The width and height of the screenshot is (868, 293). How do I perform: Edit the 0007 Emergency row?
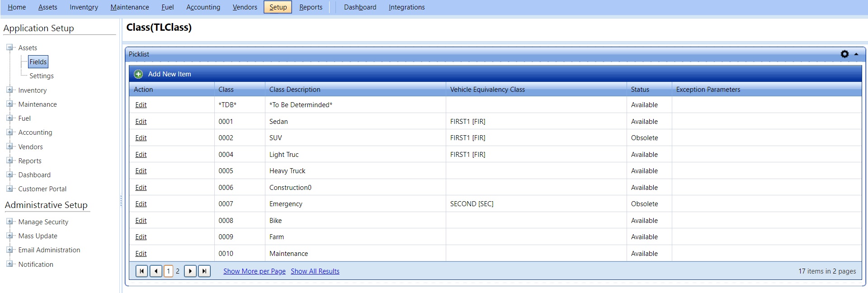(141, 204)
